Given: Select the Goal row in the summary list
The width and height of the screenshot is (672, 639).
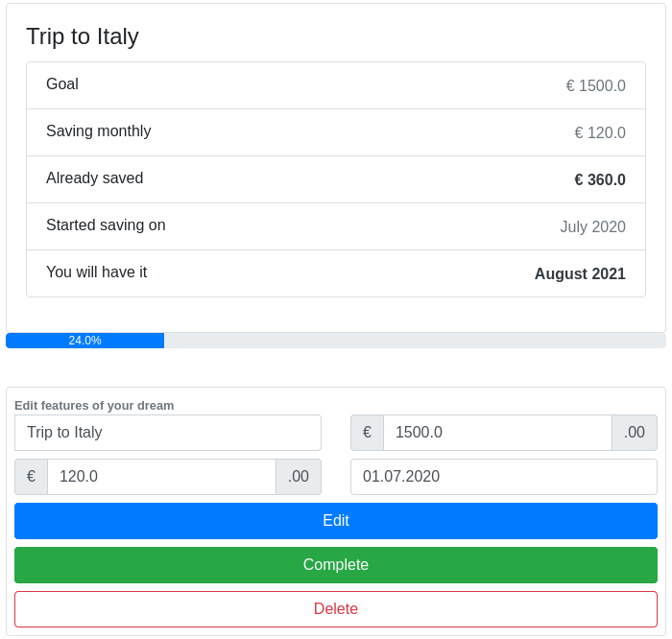Looking at the screenshot, I should point(336,85).
